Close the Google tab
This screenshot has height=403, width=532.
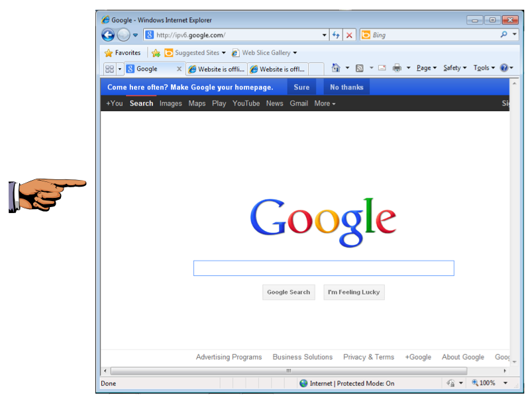coord(179,69)
